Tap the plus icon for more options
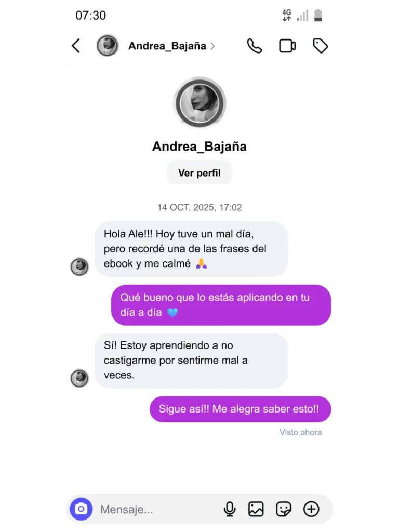Viewport: 399px width, 532px height. click(x=311, y=509)
